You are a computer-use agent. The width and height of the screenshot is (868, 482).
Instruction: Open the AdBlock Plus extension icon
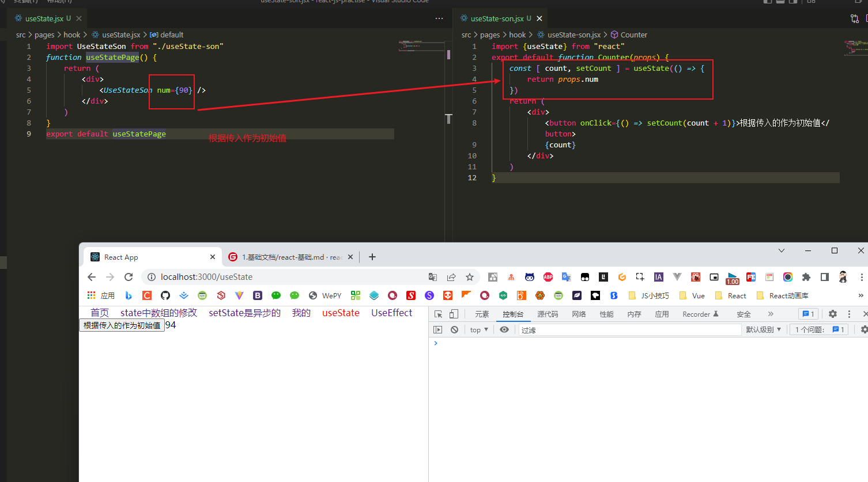(548, 277)
